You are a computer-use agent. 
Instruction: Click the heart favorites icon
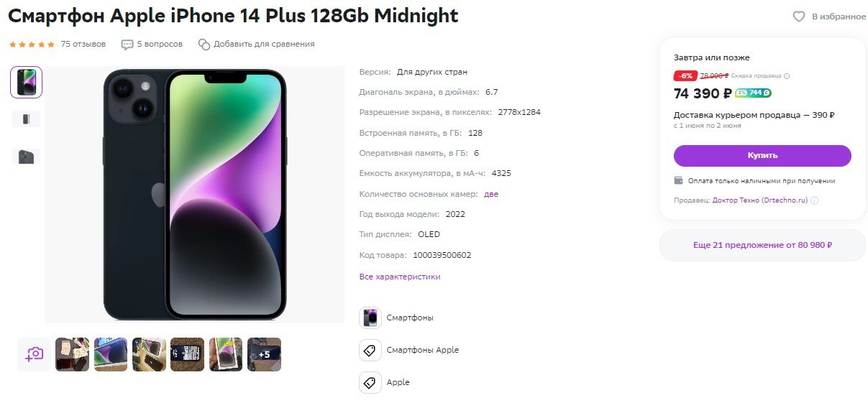click(x=799, y=17)
